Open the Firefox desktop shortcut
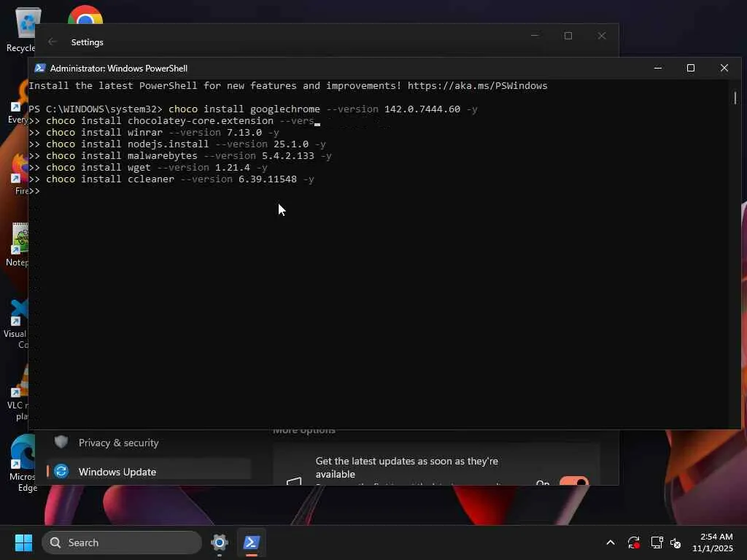 click(20, 174)
